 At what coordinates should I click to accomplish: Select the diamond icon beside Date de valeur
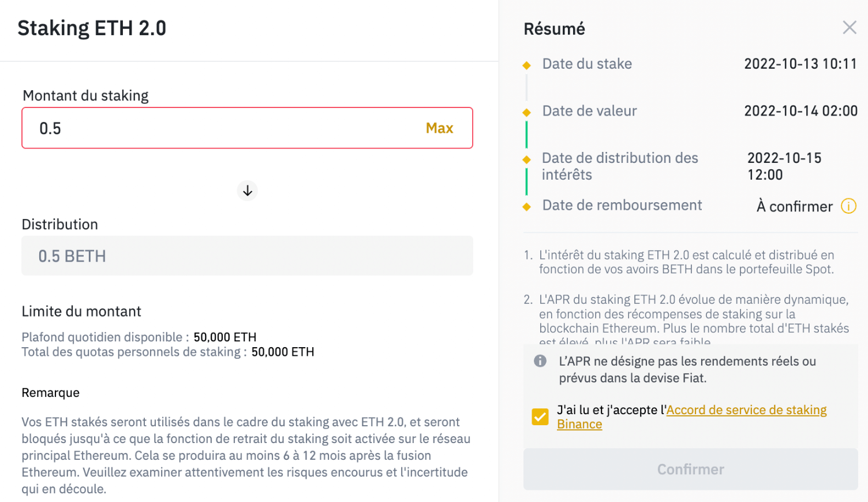526,111
